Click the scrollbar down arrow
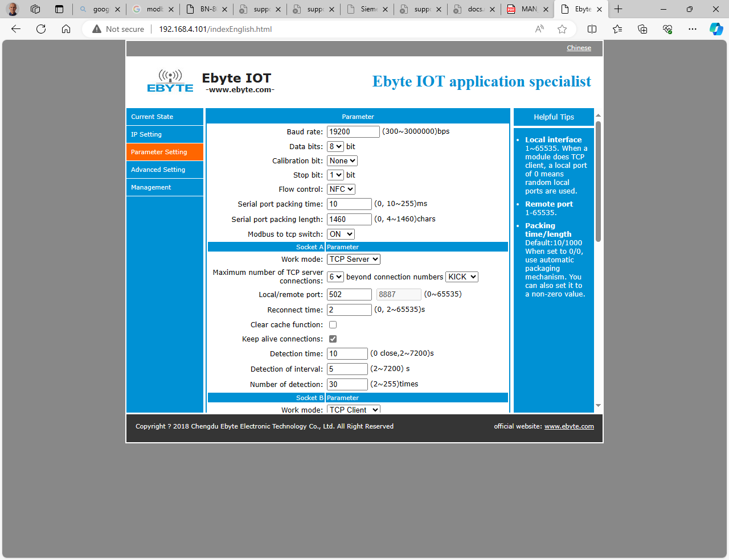 tap(598, 405)
